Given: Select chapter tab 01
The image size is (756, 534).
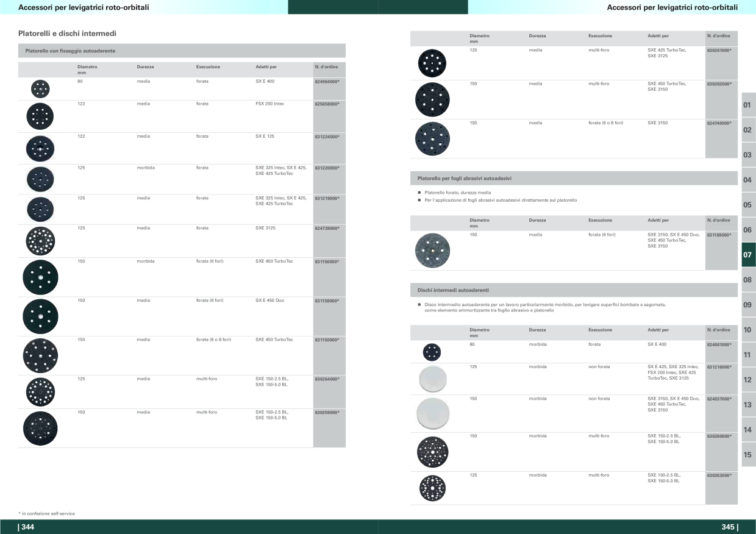Looking at the screenshot, I should (748, 105).
